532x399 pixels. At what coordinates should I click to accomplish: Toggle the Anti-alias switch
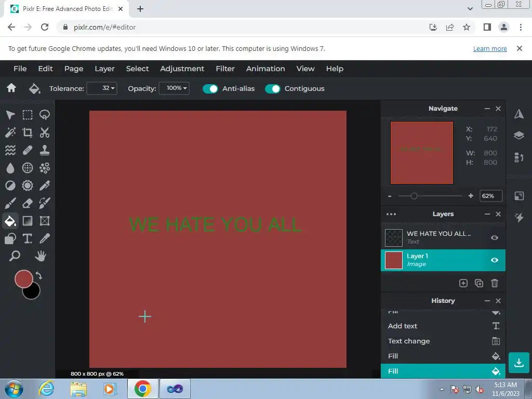[210, 88]
